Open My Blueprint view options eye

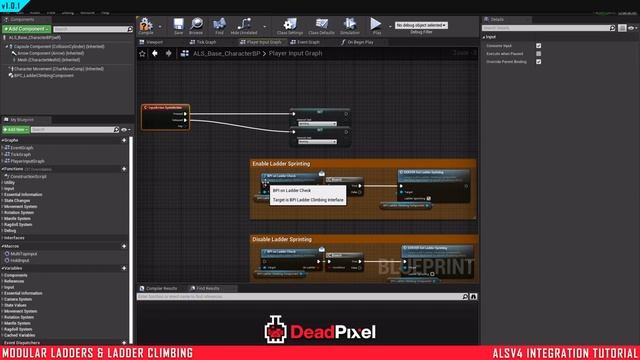125,130
